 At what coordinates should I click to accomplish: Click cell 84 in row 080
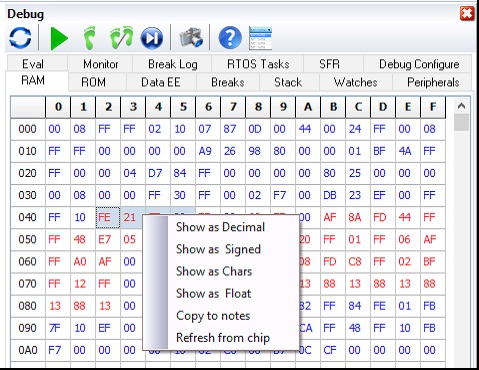tap(358, 306)
